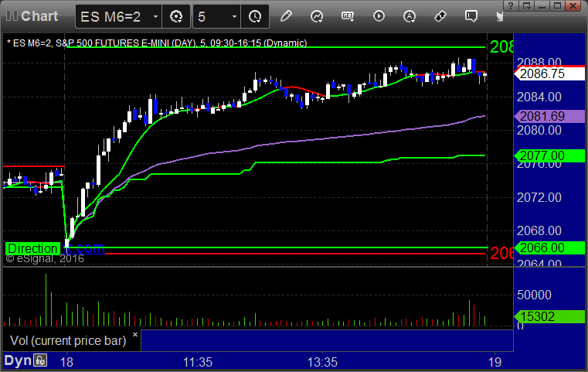Open the time template clock icon
The height and width of the screenshot is (372, 588).
pos(255,16)
